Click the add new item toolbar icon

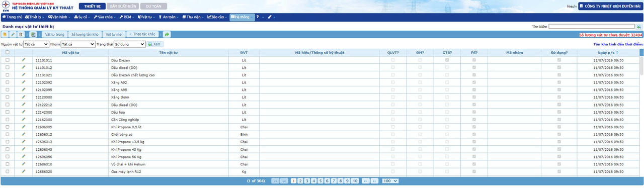(x=5, y=35)
